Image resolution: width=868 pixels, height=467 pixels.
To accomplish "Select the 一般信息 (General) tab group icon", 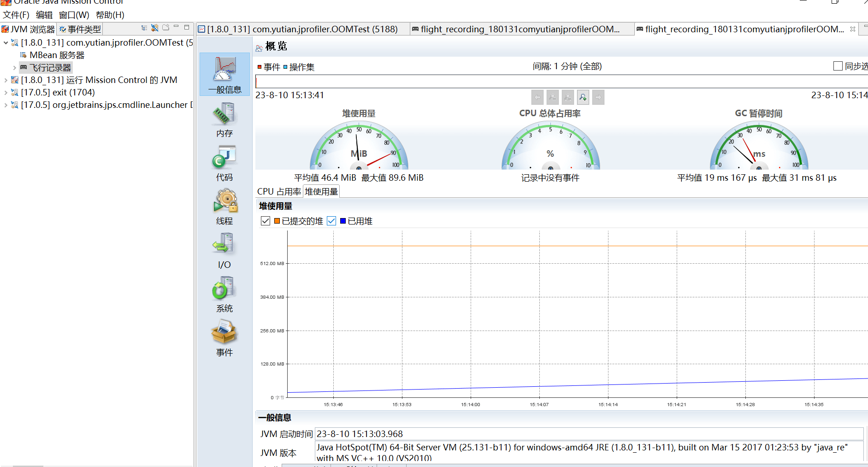I will click(x=224, y=73).
